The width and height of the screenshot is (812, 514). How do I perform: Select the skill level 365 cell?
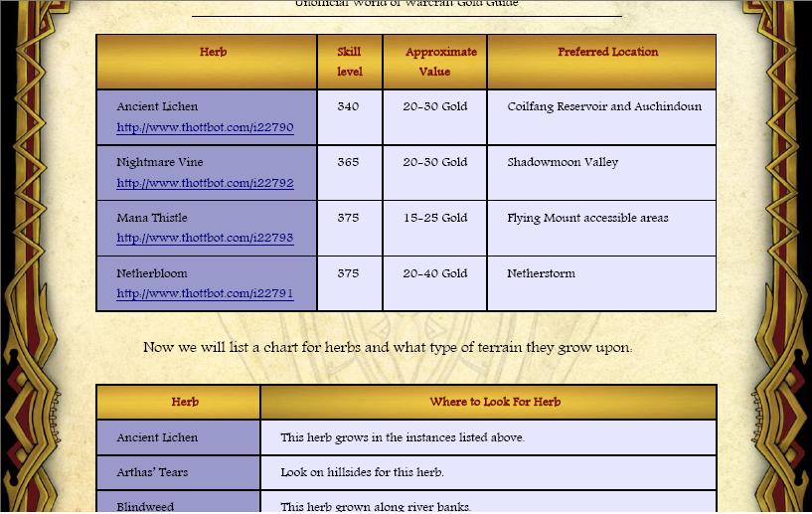(x=348, y=163)
